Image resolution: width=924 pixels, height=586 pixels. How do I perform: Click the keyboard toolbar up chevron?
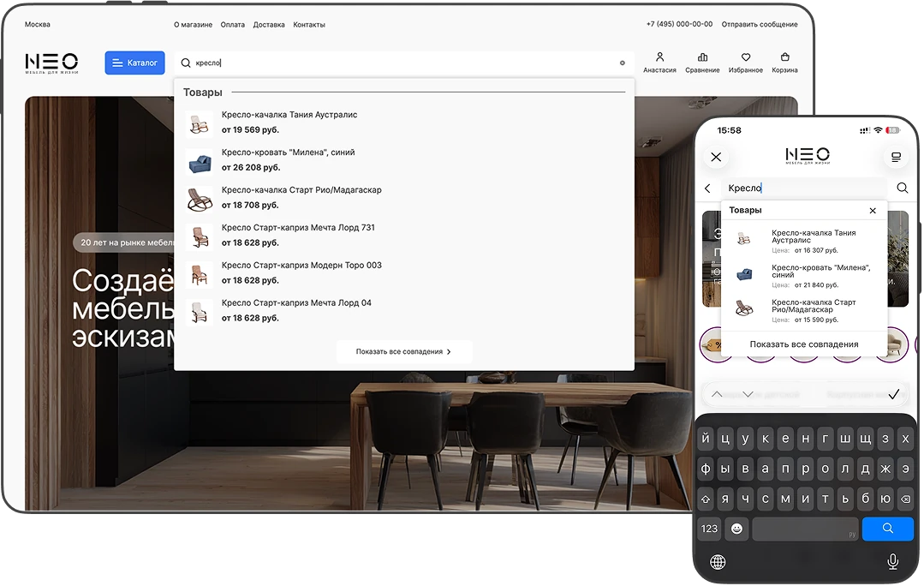[717, 394]
